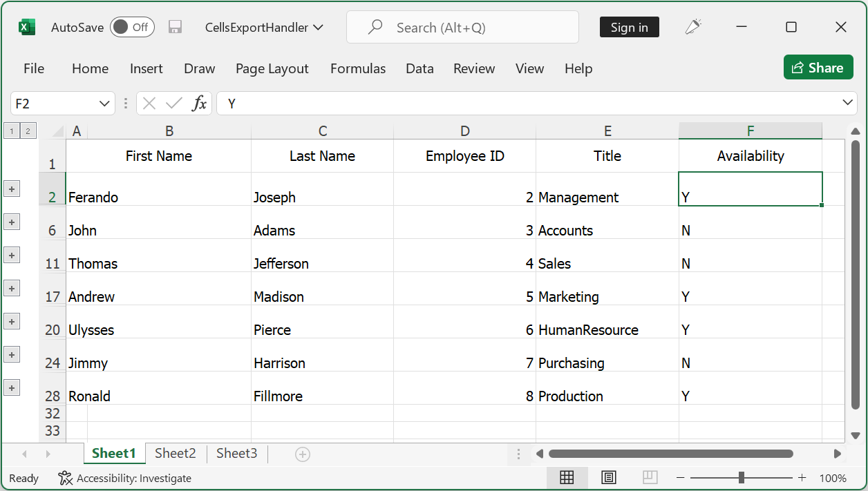The height and width of the screenshot is (491, 868).
Task: Expand the group at row 6
Action: pos(12,222)
